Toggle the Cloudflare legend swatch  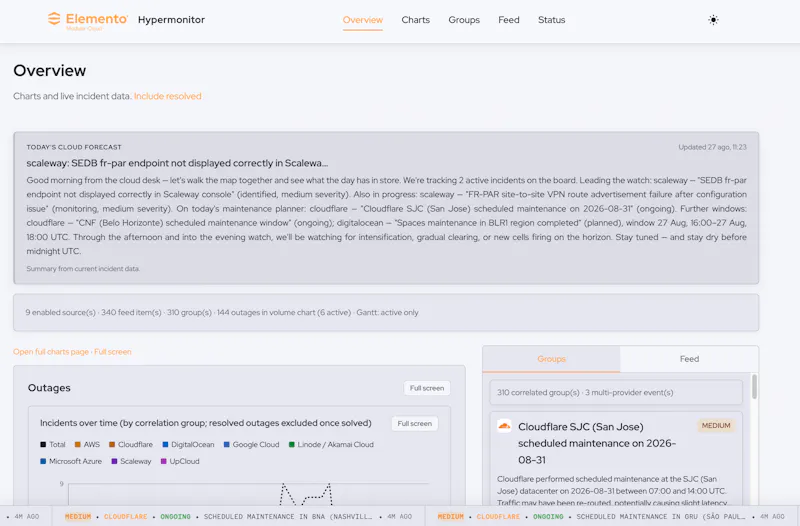pos(112,445)
